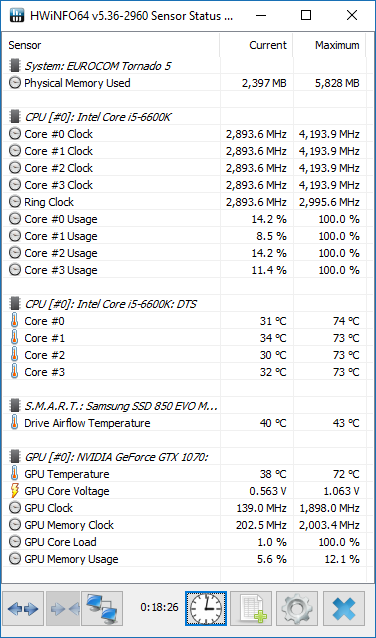This screenshot has width=376, height=638.
Task: Select the Drive Airflow Temperature row
Action: tap(184, 423)
